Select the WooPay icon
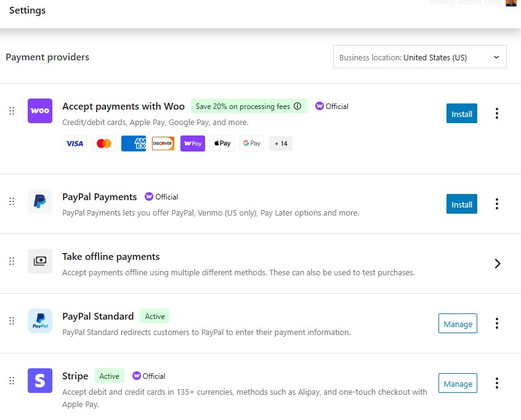This screenshot has width=521, height=420. 193,143
